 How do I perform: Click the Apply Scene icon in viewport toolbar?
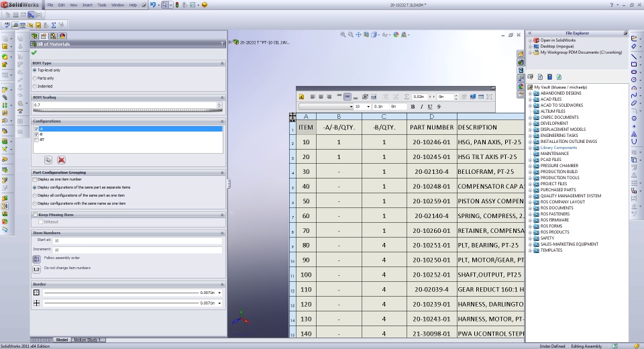404,35
